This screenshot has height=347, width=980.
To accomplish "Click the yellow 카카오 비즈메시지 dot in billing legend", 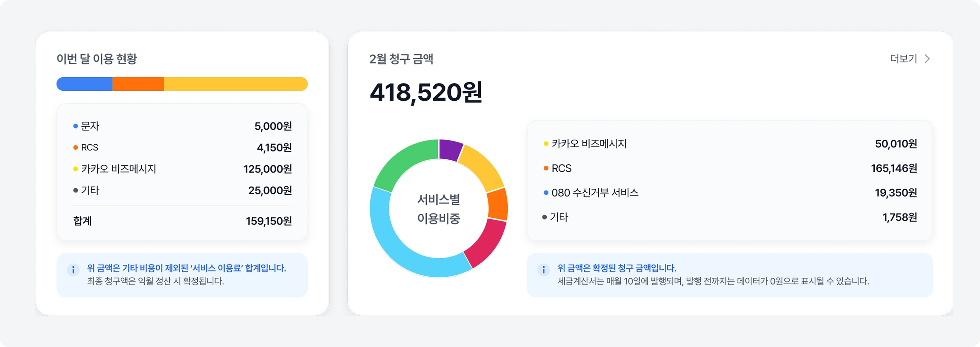I will (x=546, y=144).
